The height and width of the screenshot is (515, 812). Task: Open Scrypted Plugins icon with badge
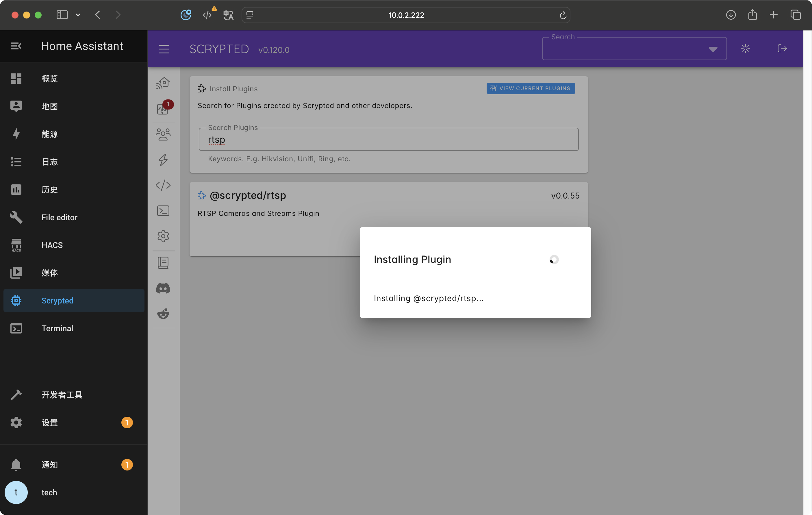click(163, 109)
